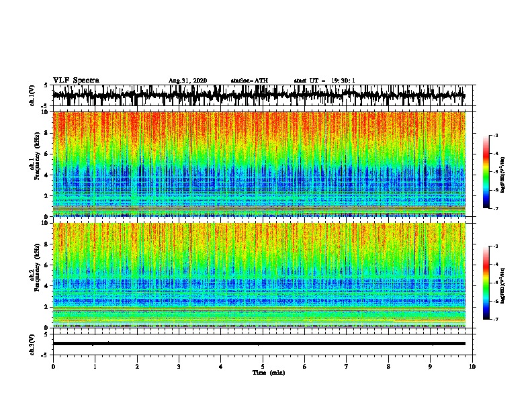
Task: Click the "VLF Spectra" plot title
Action: (x=76, y=81)
